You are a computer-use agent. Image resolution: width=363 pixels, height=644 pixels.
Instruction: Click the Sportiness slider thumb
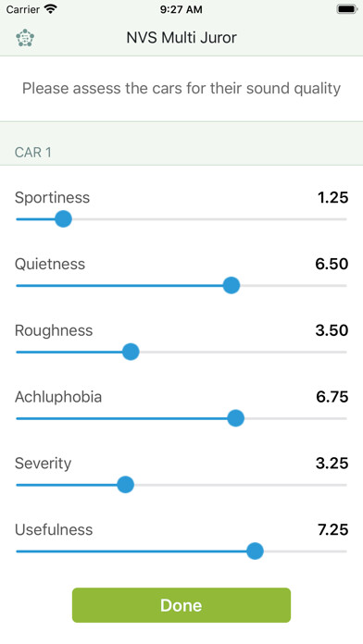(63, 219)
